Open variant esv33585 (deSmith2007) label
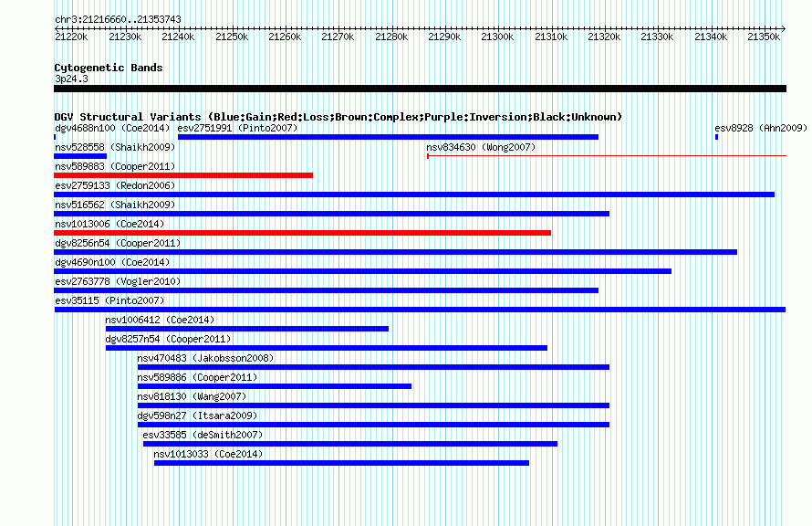Image resolution: width=812 pixels, height=526 pixels. (x=203, y=435)
